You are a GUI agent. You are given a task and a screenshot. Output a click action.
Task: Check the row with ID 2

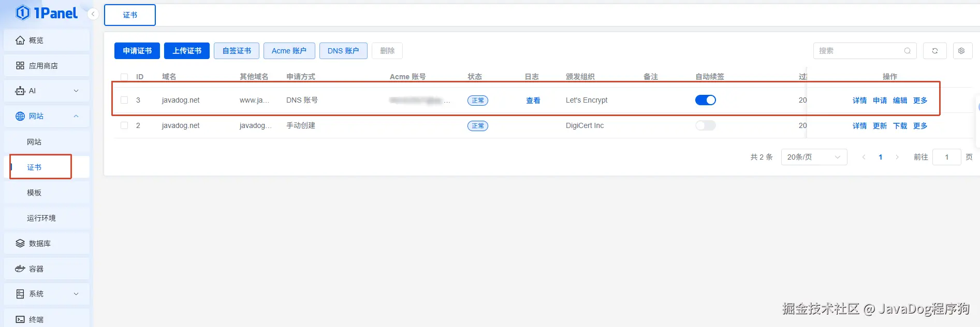(x=124, y=125)
